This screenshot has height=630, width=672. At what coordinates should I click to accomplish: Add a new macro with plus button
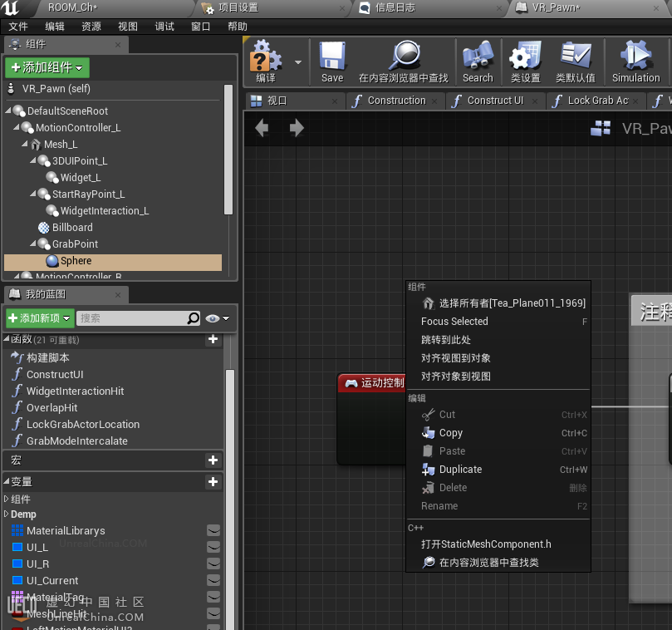pos(213,460)
